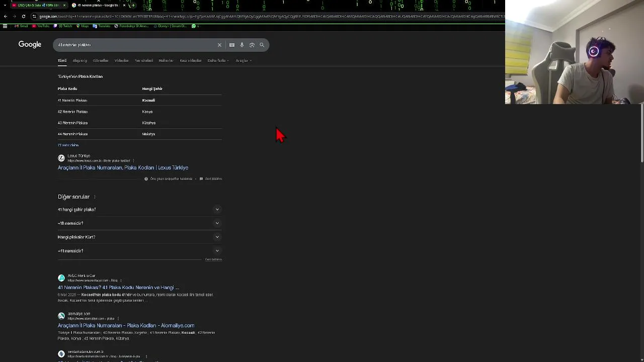Open the YouTube bookmark
This screenshot has width=644, height=362.
click(x=41, y=26)
